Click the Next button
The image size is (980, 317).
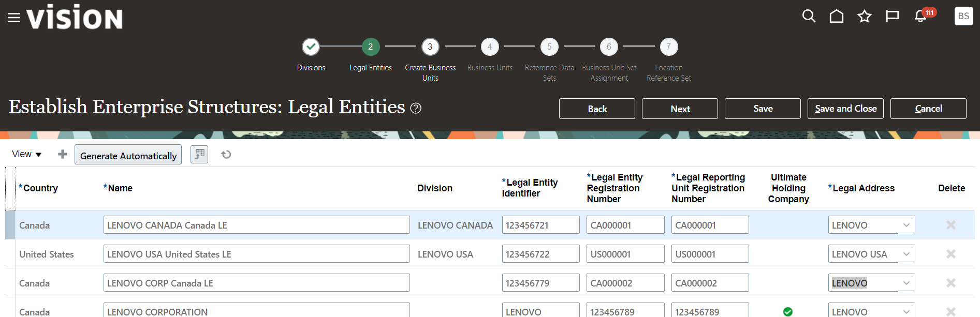tap(680, 109)
